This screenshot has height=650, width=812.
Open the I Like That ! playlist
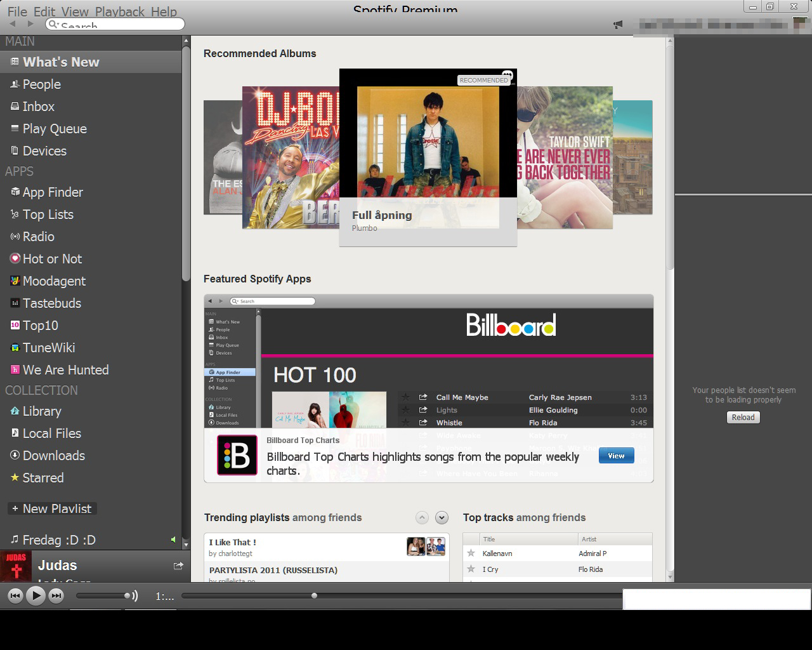pyautogui.click(x=233, y=542)
